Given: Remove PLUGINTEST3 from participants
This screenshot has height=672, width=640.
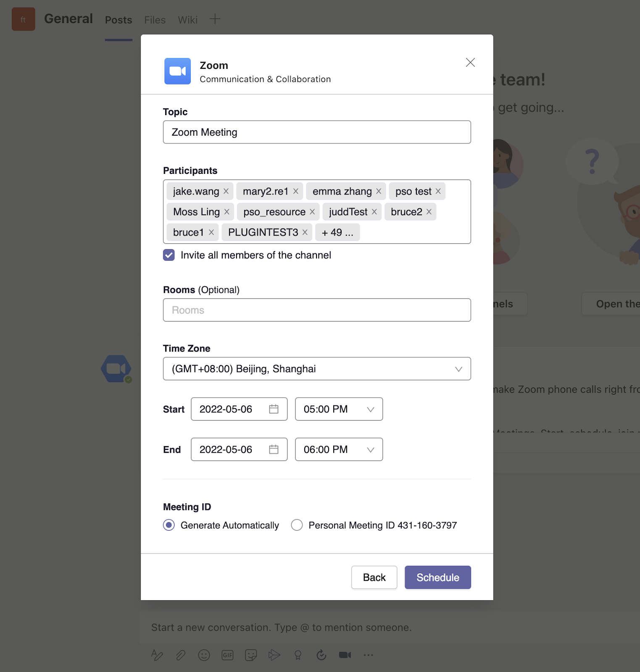Looking at the screenshot, I should tap(305, 232).
